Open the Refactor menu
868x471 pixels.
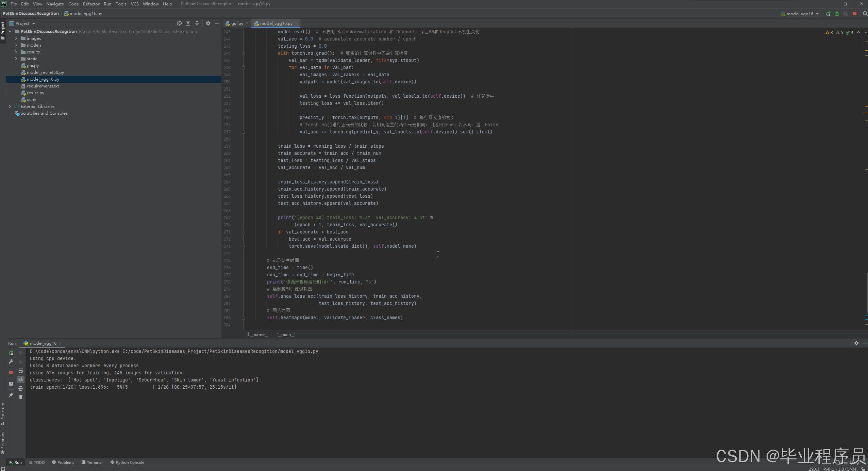91,4
